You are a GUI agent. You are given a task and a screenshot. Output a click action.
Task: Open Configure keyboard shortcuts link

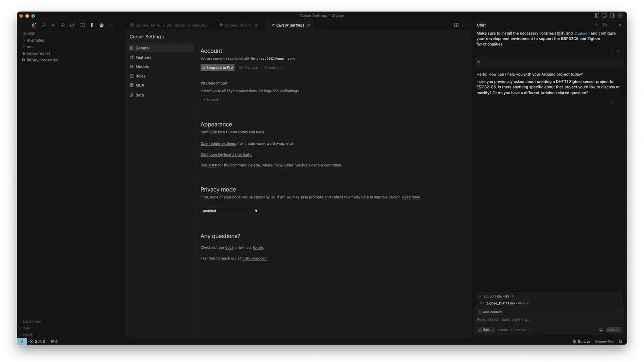coord(226,154)
